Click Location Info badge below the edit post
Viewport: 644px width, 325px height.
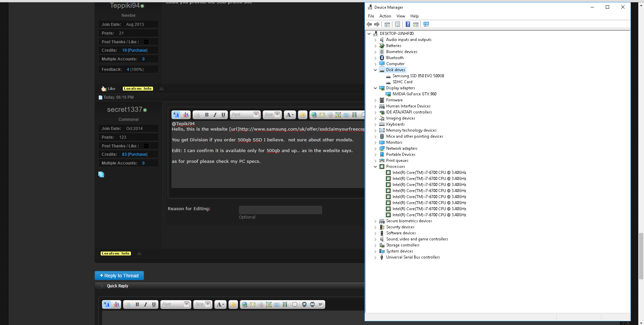[x=116, y=253]
